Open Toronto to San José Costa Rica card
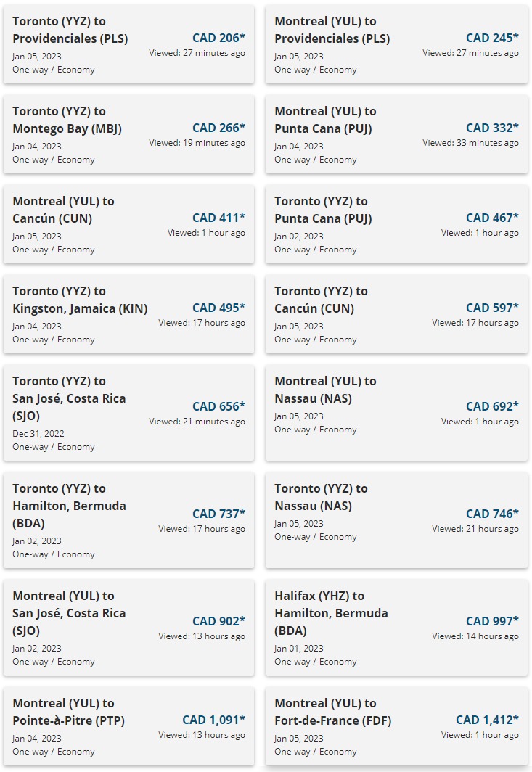The width and height of the screenshot is (532, 772). 128,413
